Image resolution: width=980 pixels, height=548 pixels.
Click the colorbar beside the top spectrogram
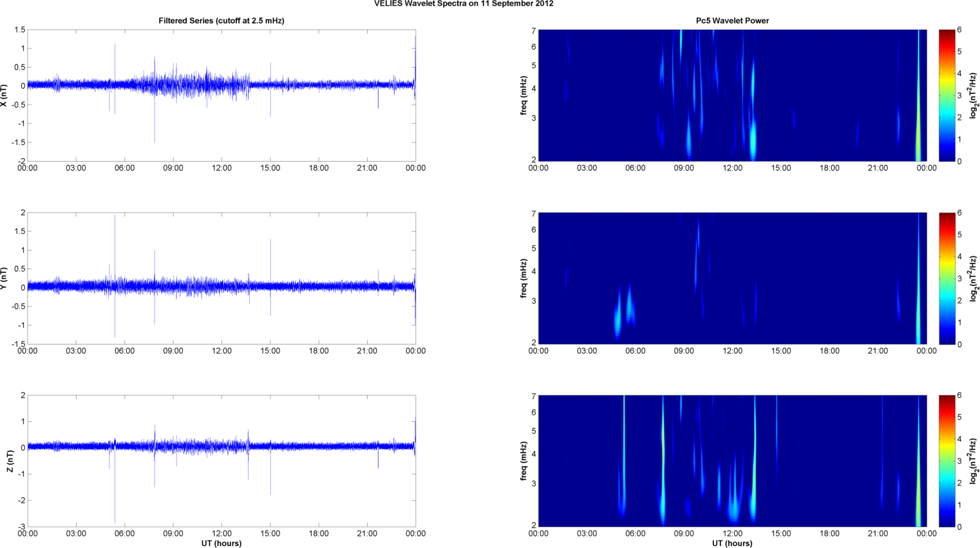point(947,95)
